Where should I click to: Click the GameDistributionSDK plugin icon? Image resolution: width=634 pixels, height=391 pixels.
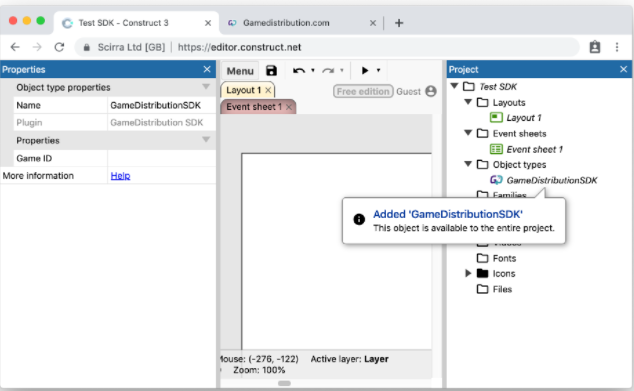pos(496,180)
